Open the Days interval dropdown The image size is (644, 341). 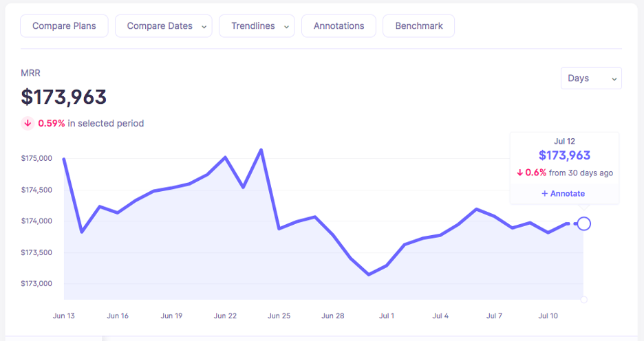pos(590,78)
